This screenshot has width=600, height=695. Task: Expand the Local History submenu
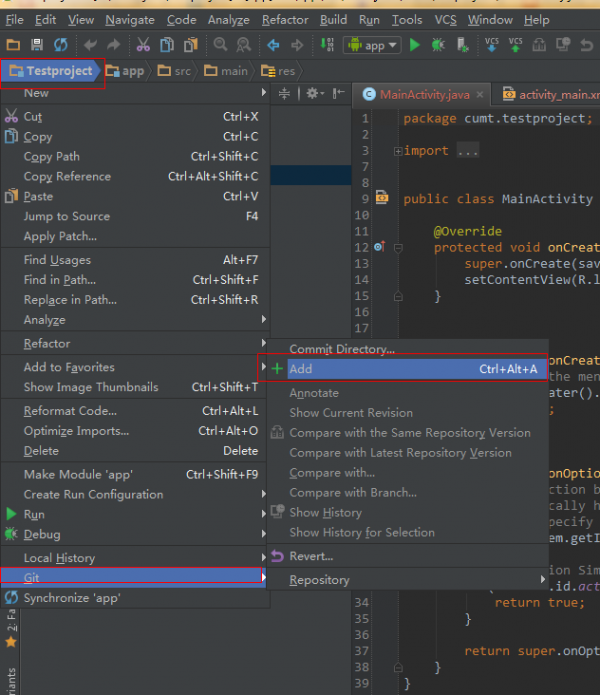[x=136, y=558]
